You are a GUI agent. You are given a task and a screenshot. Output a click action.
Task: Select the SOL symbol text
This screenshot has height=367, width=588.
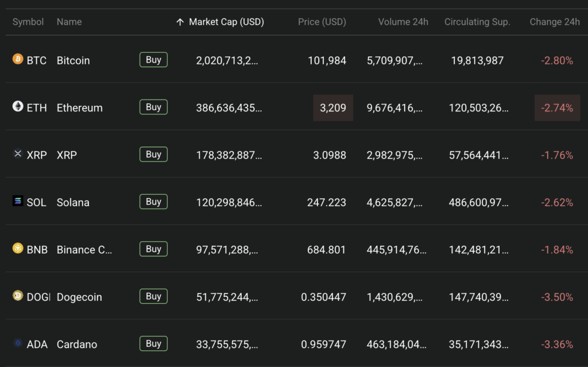36,202
